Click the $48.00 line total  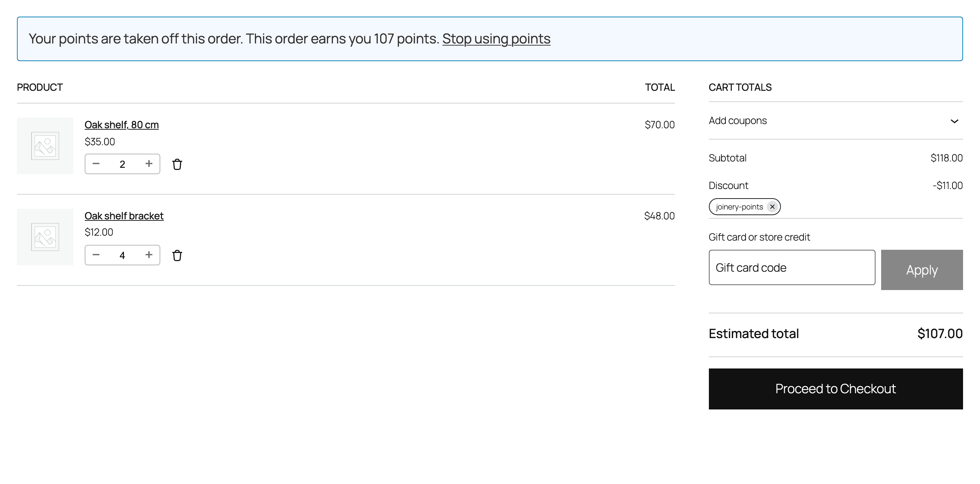659,216
